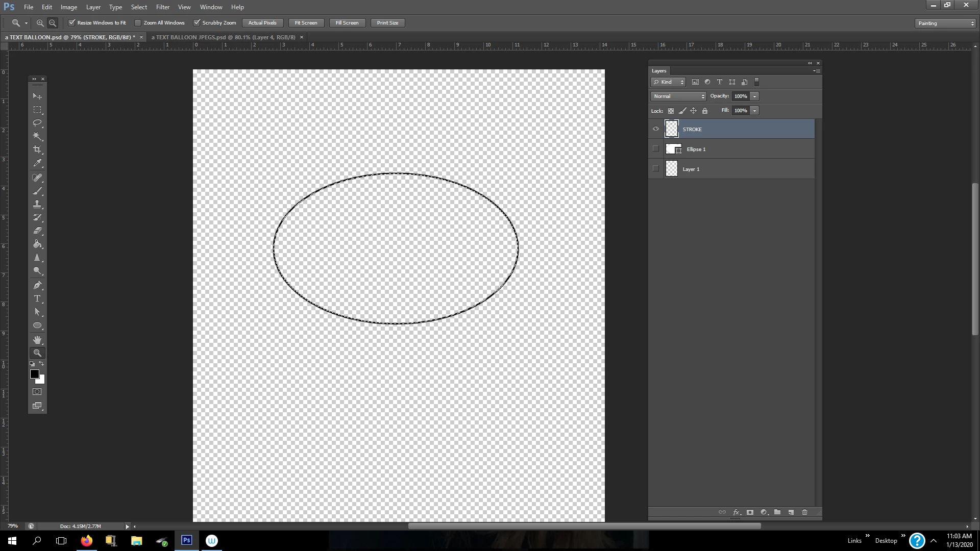Image resolution: width=980 pixels, height=551 pixels.
Task: Expand the Opacity slider dropdown arrow
Action: click(754, 96)
